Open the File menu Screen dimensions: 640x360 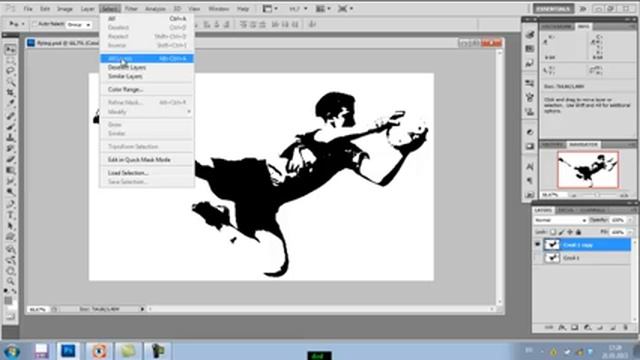pyautogui.click(x=28, y=9)
